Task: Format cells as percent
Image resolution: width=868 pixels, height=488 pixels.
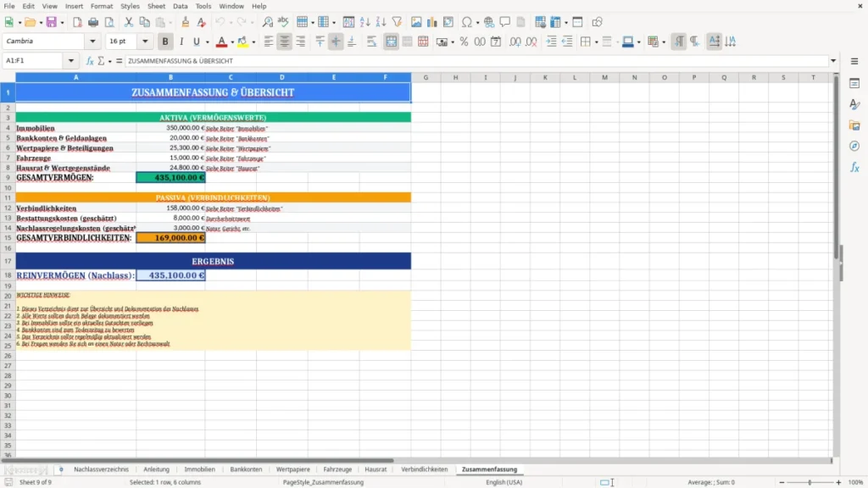Action: [464, 42]
